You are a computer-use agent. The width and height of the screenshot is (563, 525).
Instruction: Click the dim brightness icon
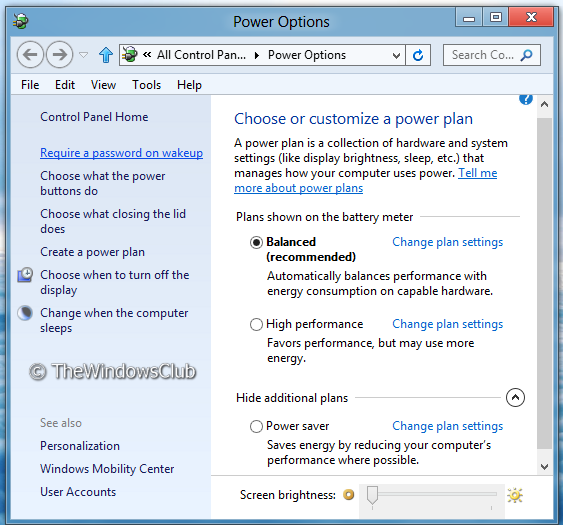click(348, 495)
